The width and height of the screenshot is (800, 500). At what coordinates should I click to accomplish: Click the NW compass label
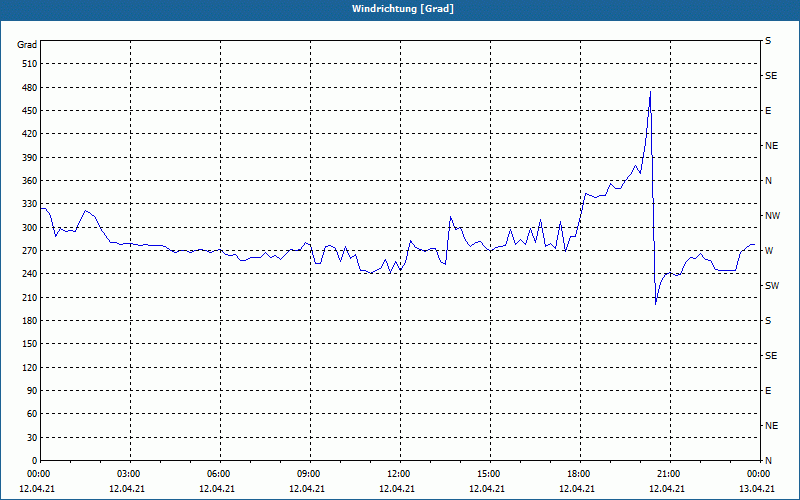pos(772,216)
